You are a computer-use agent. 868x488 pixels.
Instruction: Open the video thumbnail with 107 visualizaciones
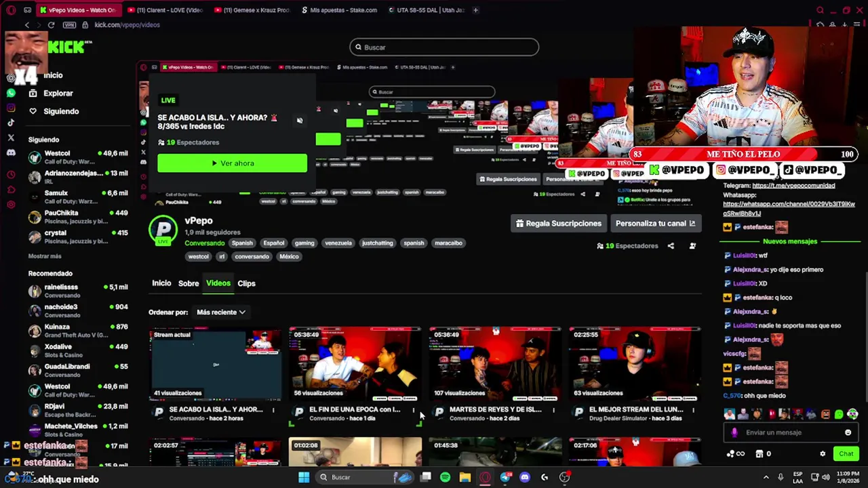pos(495,364)
